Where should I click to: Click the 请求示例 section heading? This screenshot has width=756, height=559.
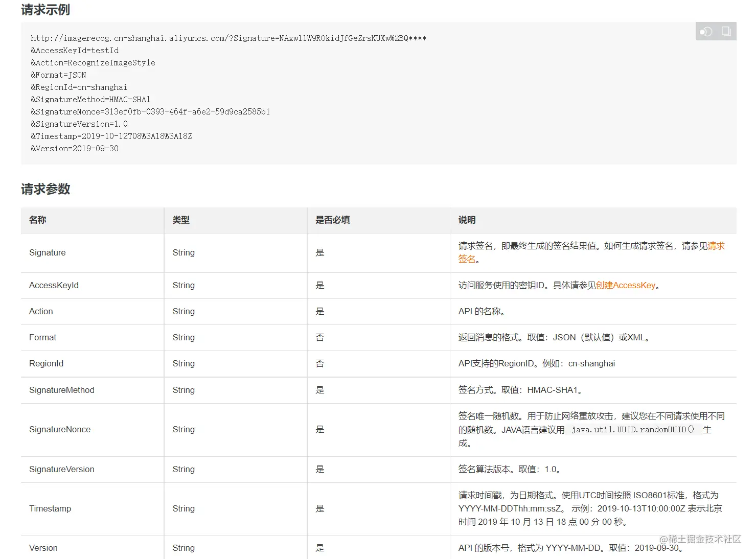44,10
